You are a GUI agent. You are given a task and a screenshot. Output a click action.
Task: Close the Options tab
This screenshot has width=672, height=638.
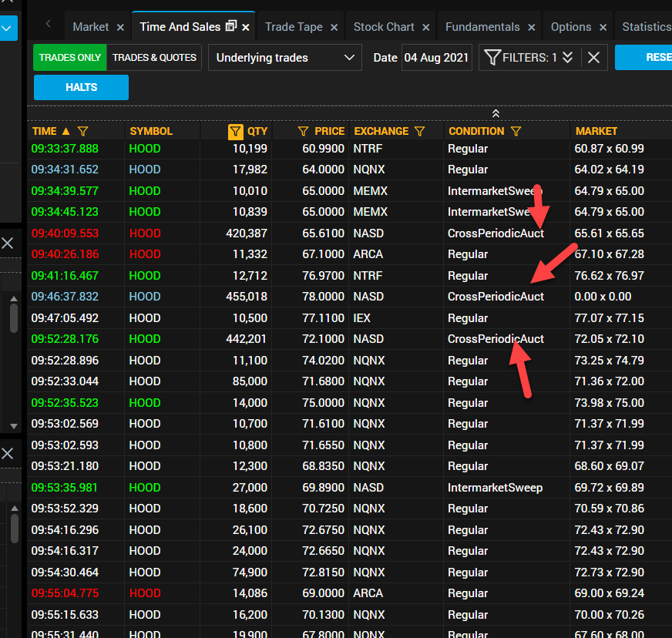[x=603, y=28]
